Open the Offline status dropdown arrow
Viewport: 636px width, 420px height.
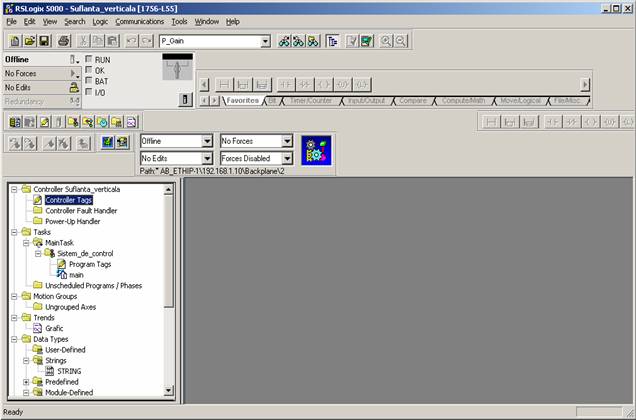[x=207, y=141]
